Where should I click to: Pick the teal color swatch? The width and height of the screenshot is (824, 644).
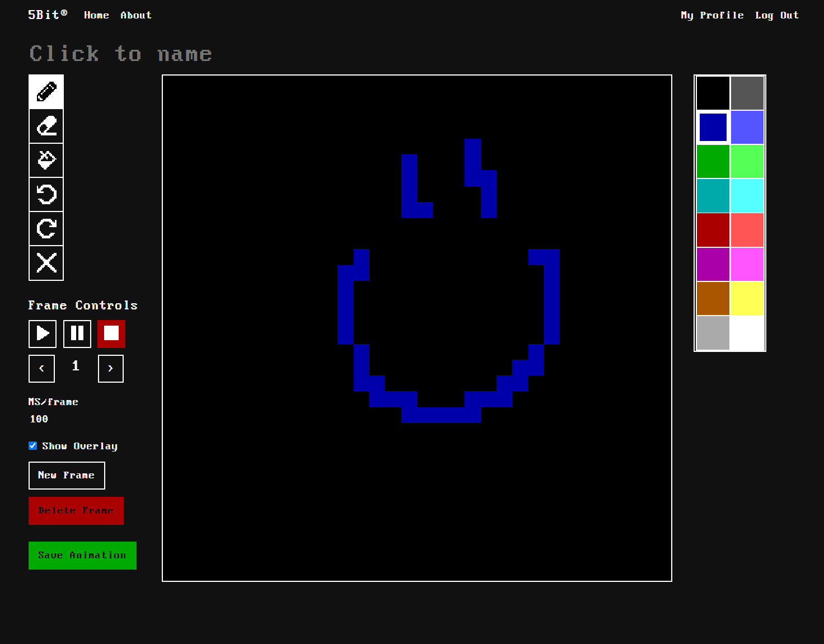click(713, 195)
